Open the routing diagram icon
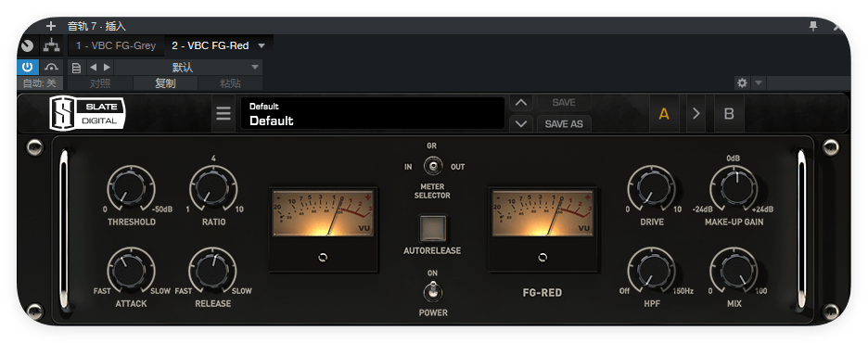This screenshot has width=868, height=343. 52,46
